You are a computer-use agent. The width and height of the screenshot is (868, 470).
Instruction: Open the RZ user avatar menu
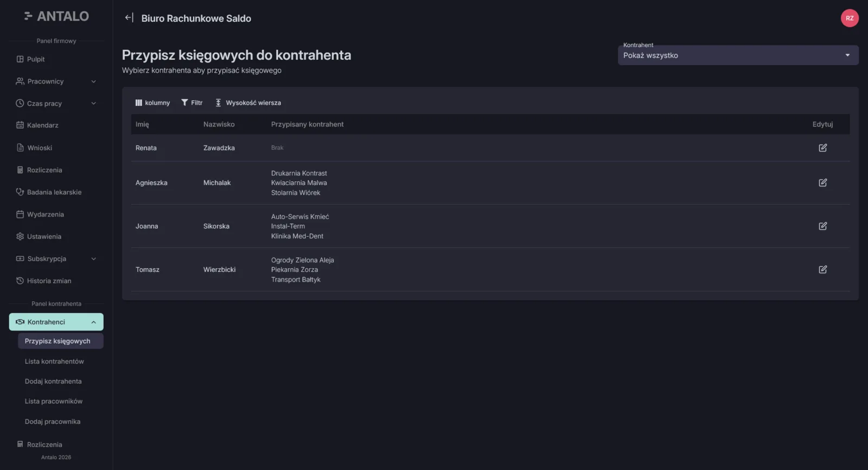[x=850, y=18]
